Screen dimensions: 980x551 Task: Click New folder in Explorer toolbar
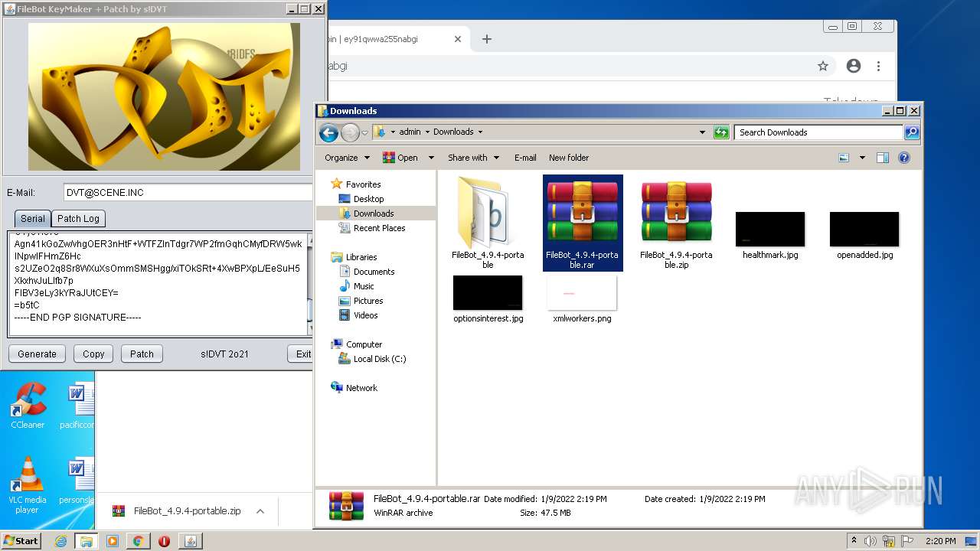569,158
